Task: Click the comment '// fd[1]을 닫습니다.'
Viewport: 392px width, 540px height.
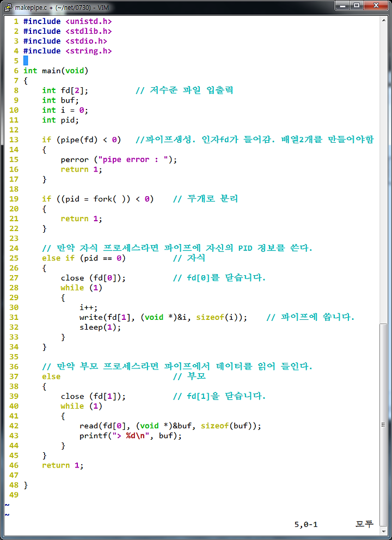Action: pos(219,396)
